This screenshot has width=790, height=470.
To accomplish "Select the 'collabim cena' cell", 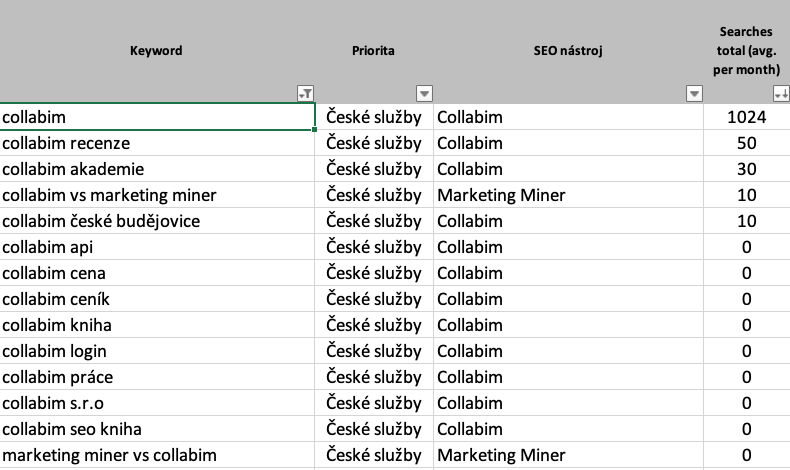I will pyautogui.click(x=157, y=273).
